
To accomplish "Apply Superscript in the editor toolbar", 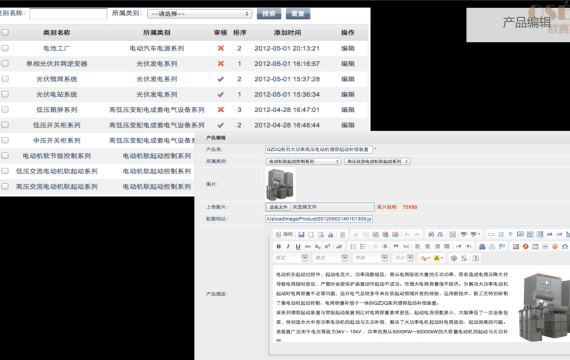I will pyautogui.click(x=327, y=247).
